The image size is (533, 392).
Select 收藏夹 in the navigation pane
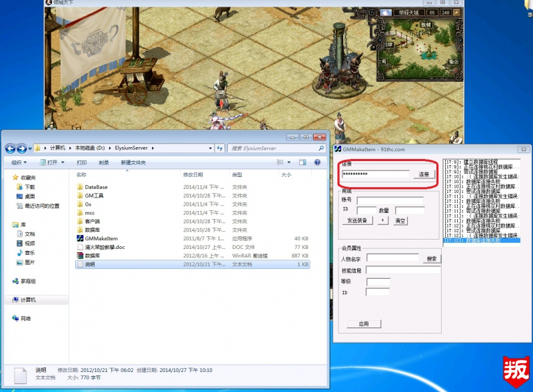(24, 177)
